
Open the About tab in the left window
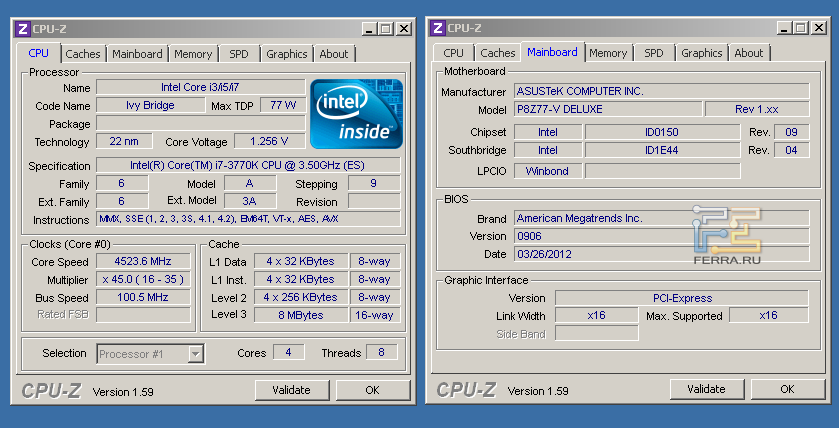point(333,54)
